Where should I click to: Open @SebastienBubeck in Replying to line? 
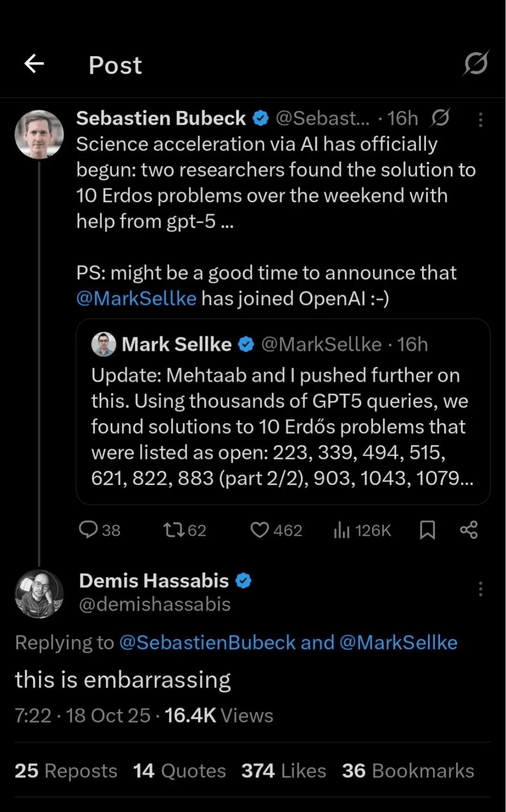(x=207, y=643)
